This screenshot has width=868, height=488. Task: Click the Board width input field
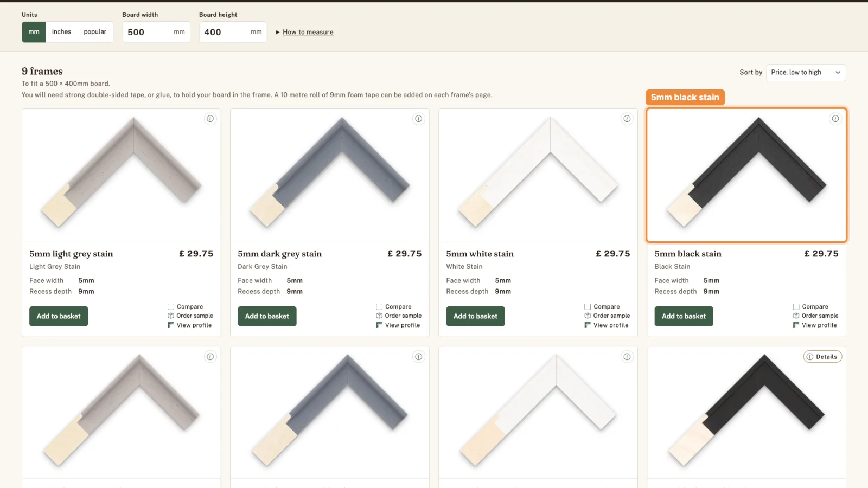tap(156, 32)
